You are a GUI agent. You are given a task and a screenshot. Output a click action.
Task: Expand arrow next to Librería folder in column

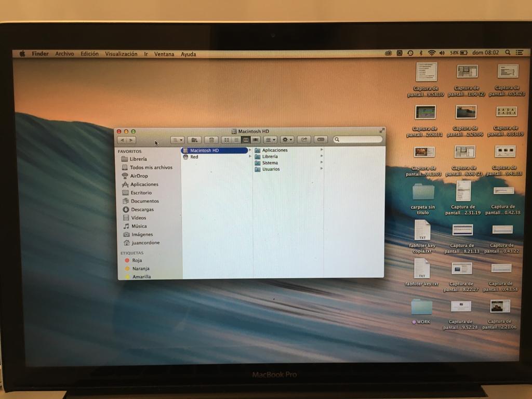(322, 156)
